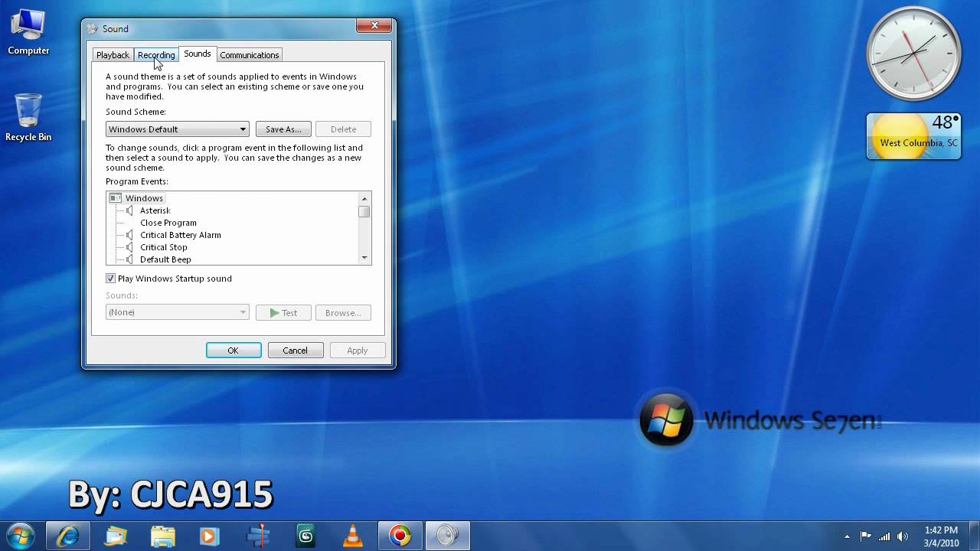The image size is (980, 551).
Task: Select the Critical Battery Alarm event
Action: point(181,235)
